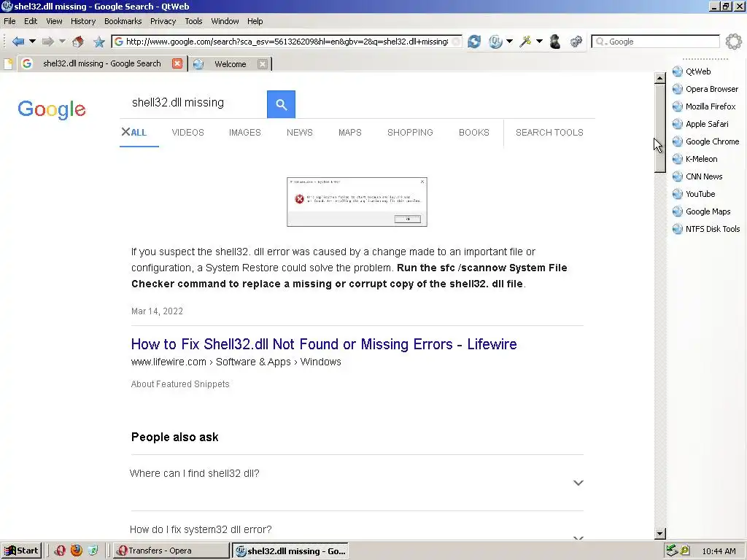Open the Lifewire Shell32.dll fix article link
747x560 pixels.
tap(324, 344)
